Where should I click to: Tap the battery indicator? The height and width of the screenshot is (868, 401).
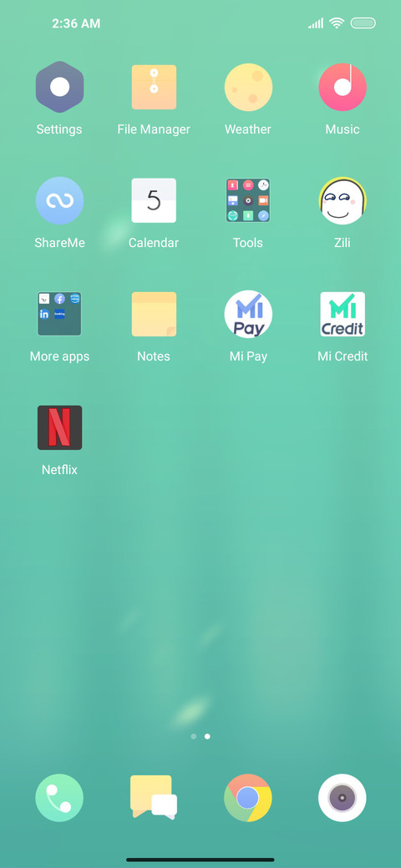(363, 23)
